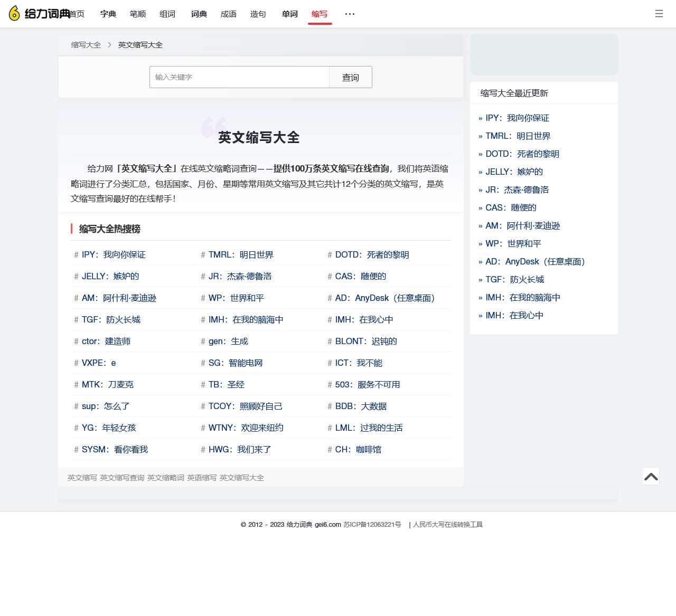Click the 给力词典 logo icon
Image resolution: width=676 pixels, height=616 pixels.
click(x=15, y=14)
